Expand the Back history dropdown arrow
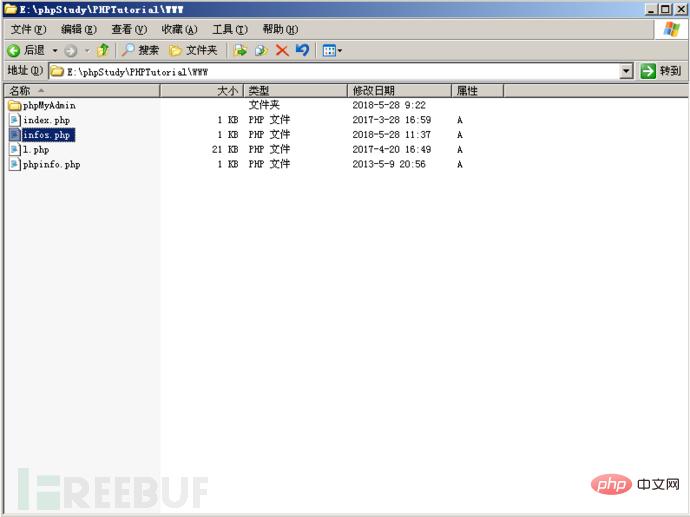Viewport: 690px width, 517px height. [55, 51]
